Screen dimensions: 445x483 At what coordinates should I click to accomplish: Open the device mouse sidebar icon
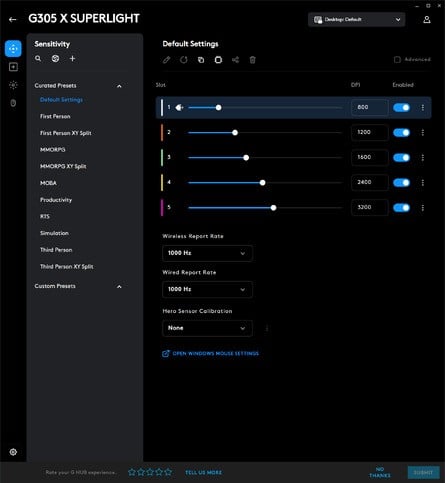[13, 103]
